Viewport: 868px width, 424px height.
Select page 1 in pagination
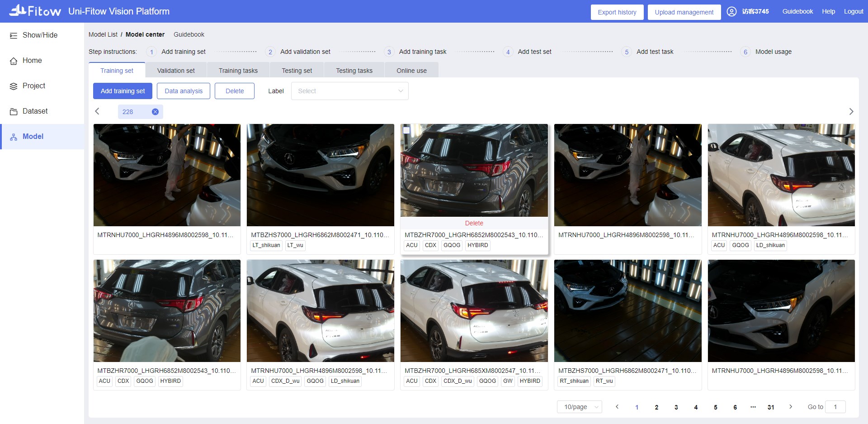(x=637, y=407)
